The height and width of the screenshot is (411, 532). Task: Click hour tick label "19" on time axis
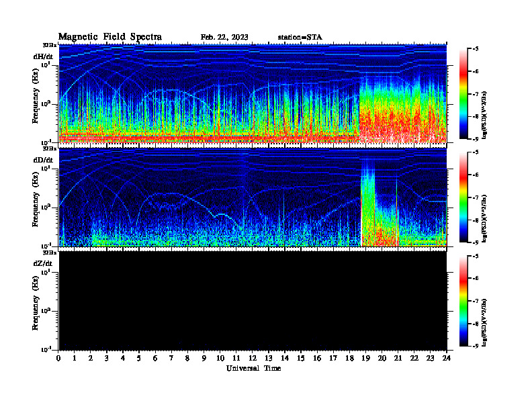point(365,358)
